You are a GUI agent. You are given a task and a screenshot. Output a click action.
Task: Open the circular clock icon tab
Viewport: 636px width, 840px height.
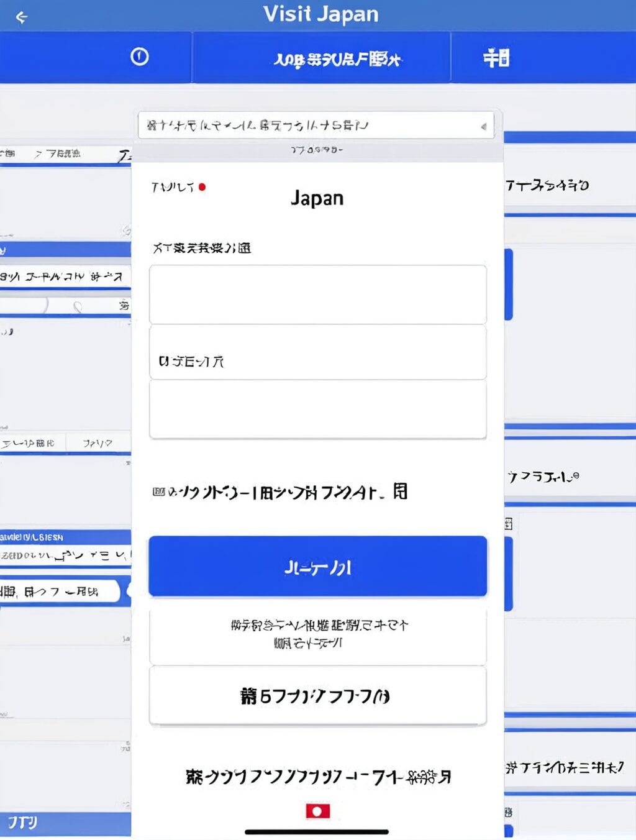[140, 57]
